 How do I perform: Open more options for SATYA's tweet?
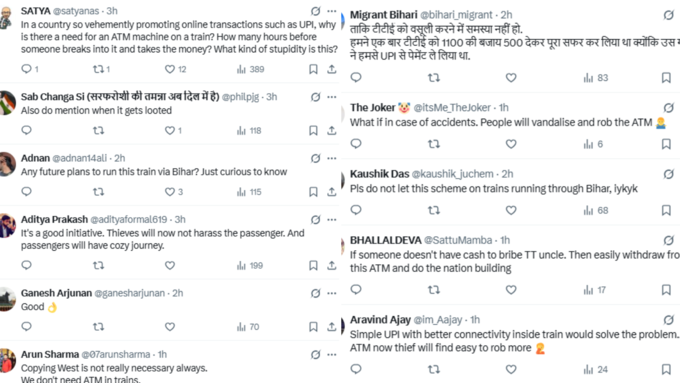click(332, 11)
